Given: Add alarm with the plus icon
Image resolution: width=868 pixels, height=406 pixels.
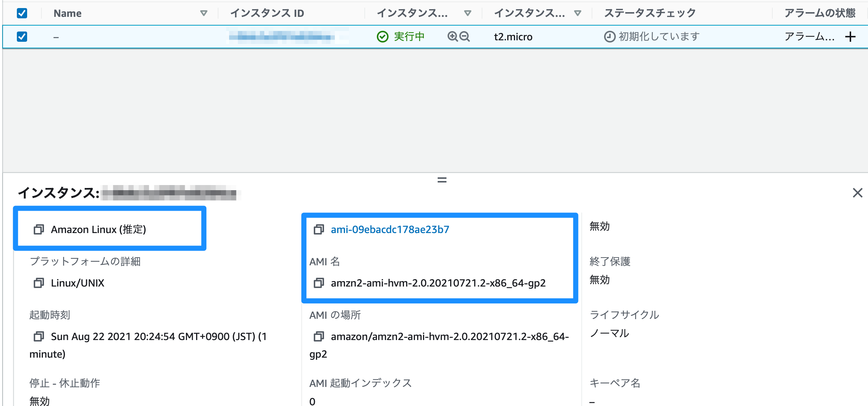Looking at the screenshot, I should coord(850,37).
